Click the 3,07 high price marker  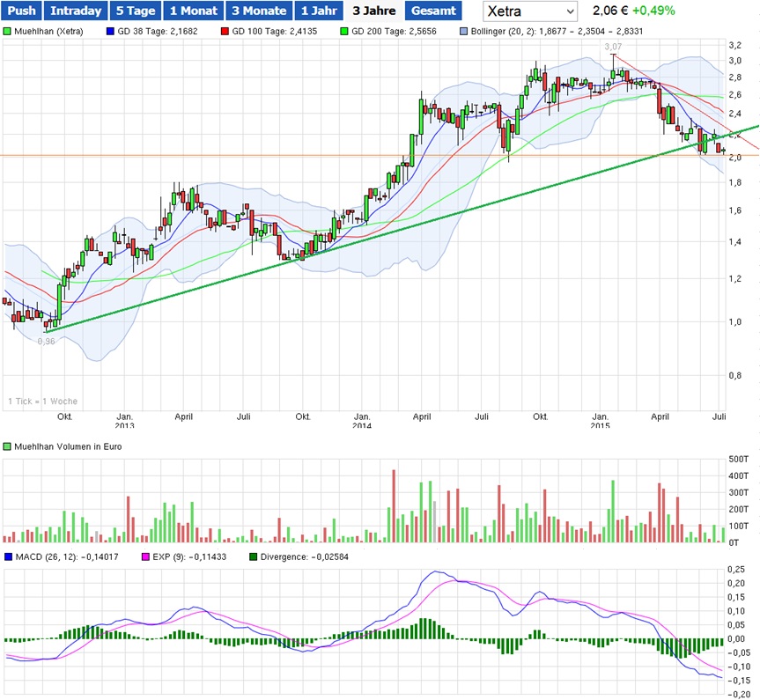pyautogui.click(x=612, y=45)
